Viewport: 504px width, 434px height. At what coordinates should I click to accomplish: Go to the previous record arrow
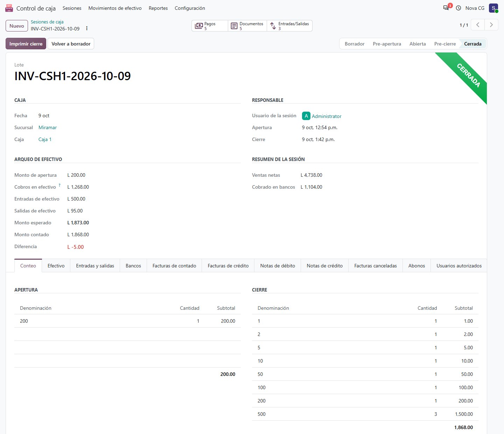tap(478, 25)
